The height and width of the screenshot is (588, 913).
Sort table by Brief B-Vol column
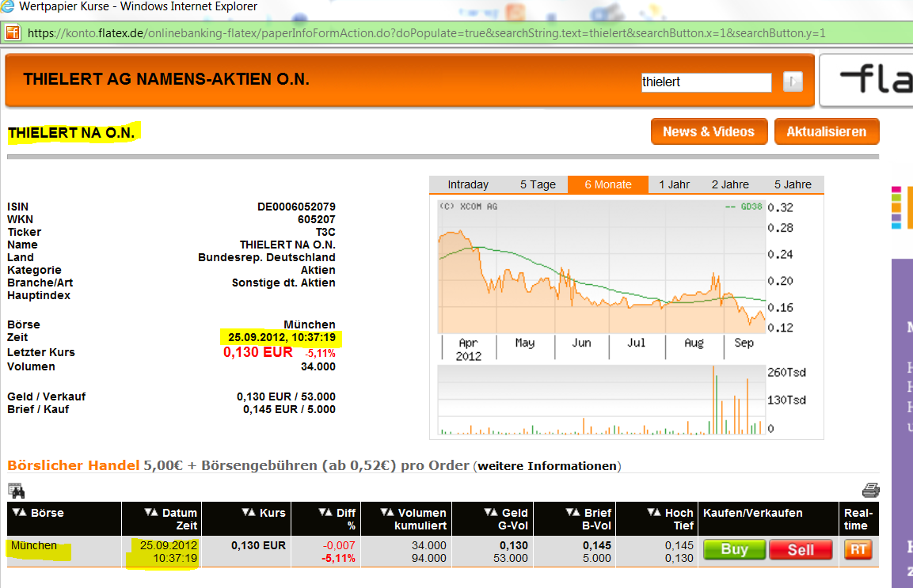click(588, 518)
